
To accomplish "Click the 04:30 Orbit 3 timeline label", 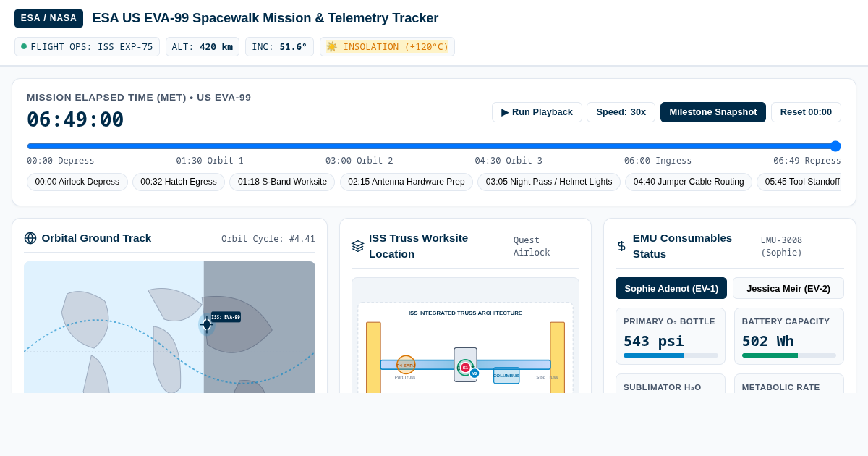I will (509, 161).
